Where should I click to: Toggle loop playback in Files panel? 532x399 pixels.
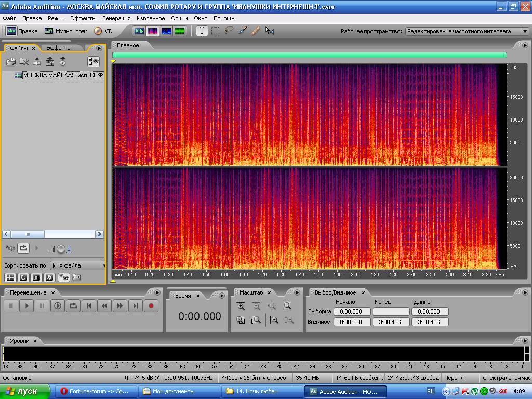[23, 248]
